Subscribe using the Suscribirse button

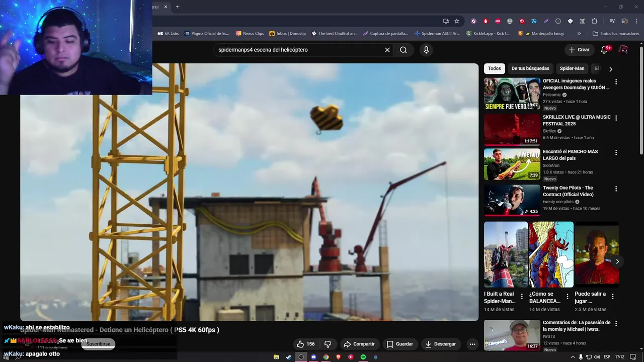pyautogui.click(x=98, y=344)
